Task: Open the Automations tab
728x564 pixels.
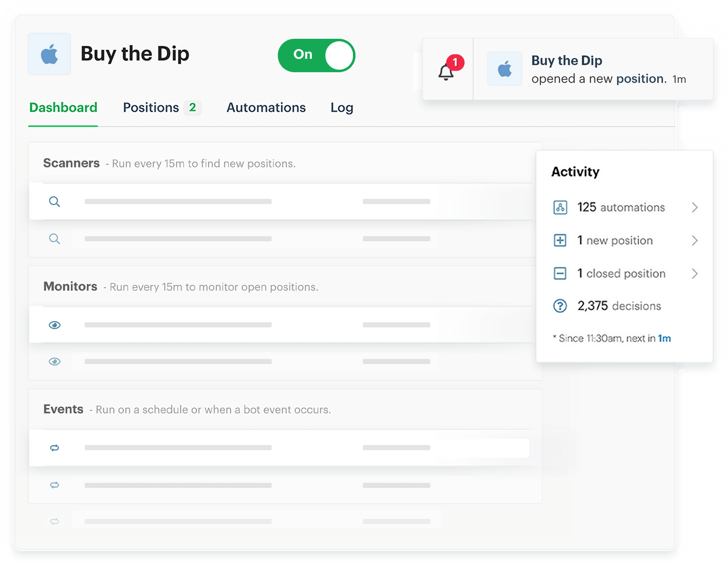Action: pyautogui.click(x=266, y=107)
